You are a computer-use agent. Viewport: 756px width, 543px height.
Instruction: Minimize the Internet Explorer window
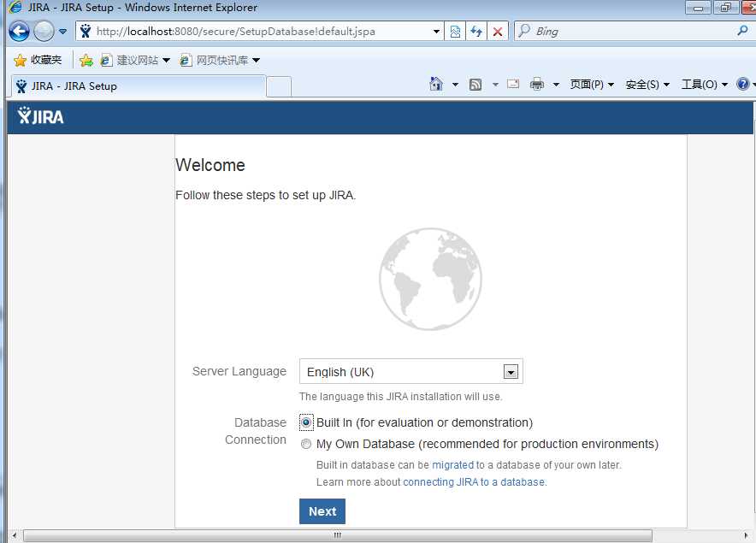coord(698,7)
